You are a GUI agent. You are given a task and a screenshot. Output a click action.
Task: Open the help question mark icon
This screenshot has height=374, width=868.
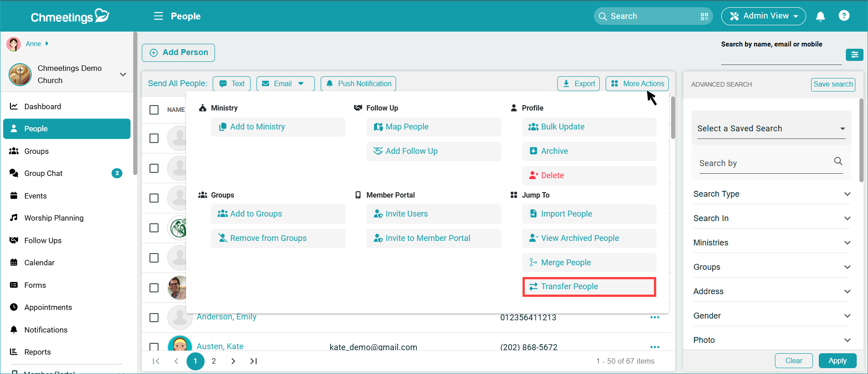[844, 16]
